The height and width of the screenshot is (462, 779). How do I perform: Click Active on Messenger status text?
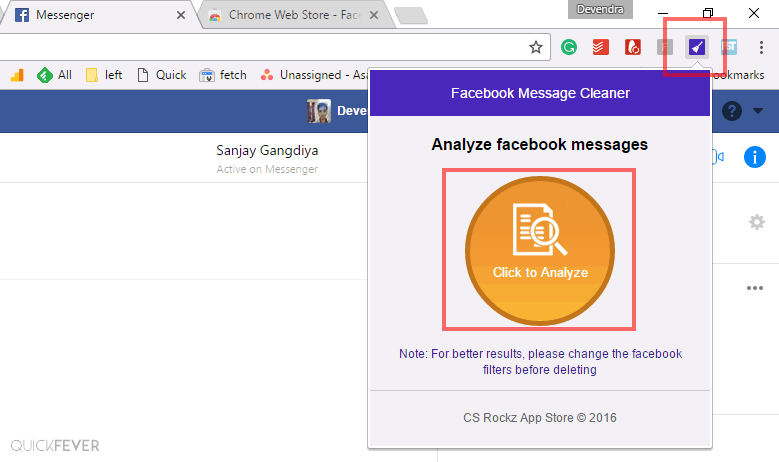[x=267, y=169]
